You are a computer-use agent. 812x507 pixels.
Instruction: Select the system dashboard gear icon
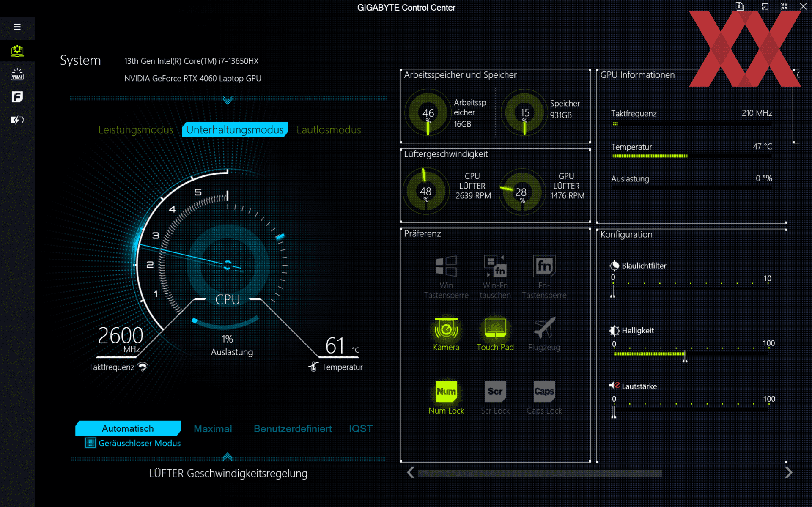(x=17, y=51)
